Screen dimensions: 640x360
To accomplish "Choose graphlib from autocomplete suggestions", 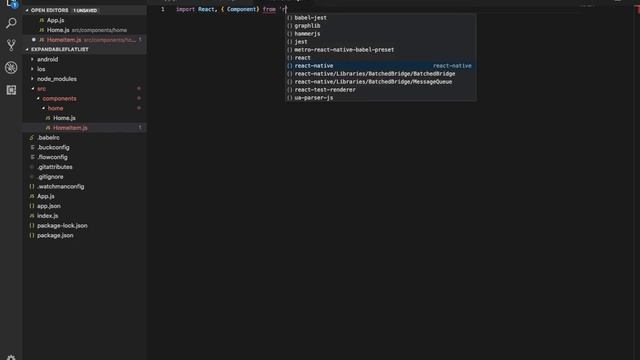I will click(380, 26).
